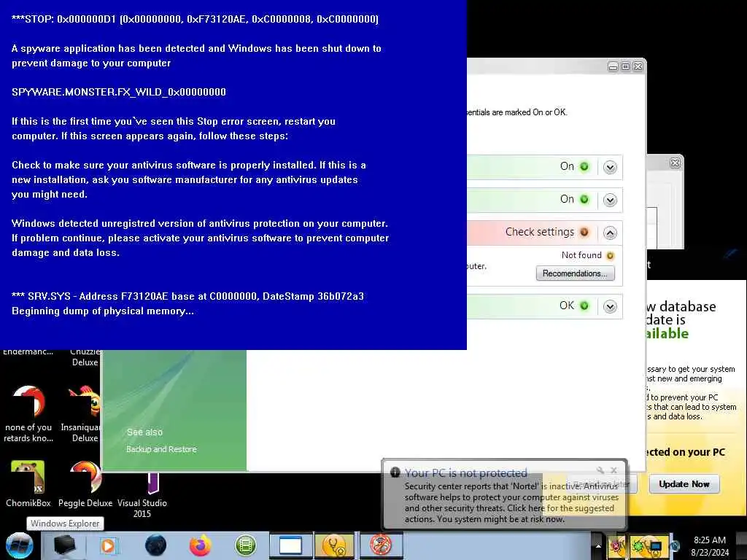
Task: Click the date 8/23/2024 in the tray
Action: coord(709,553)
